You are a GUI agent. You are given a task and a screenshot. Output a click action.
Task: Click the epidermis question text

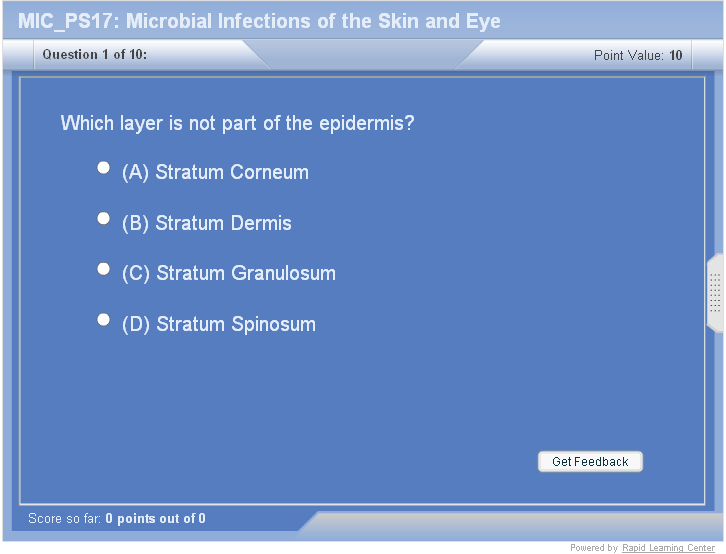pyautogui.click(x=238, y=123)
